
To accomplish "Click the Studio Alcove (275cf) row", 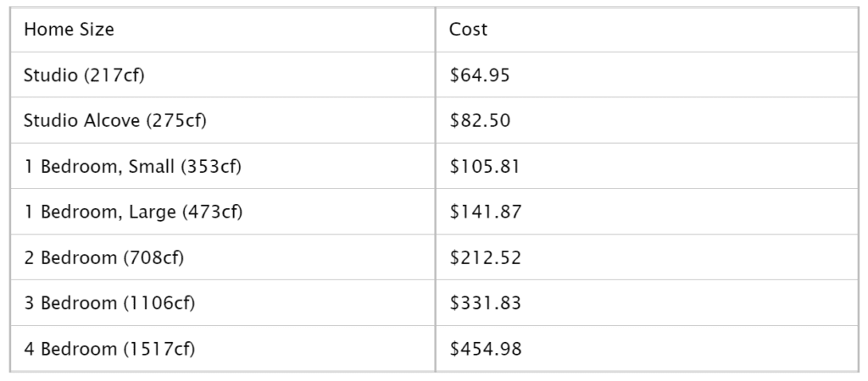I will [x=434, y=120].
